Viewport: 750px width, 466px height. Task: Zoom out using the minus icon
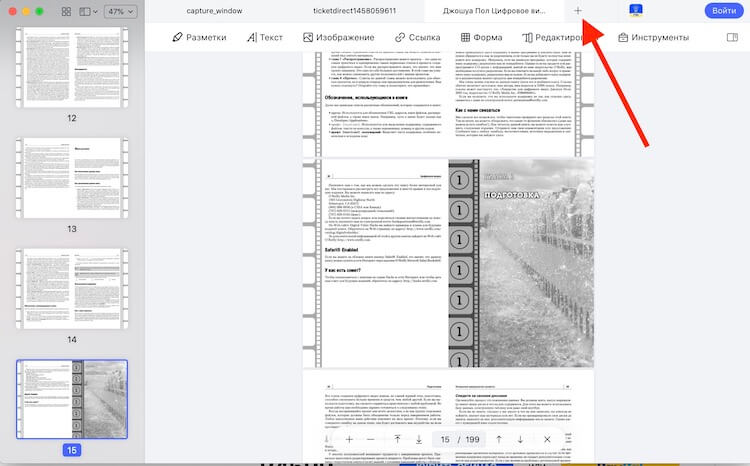click(371, 439)
